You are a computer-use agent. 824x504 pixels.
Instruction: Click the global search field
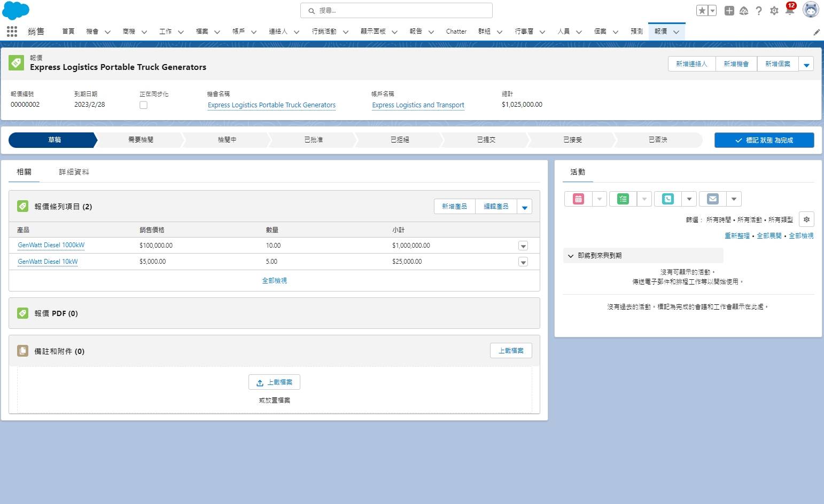(x=397, y=11)
